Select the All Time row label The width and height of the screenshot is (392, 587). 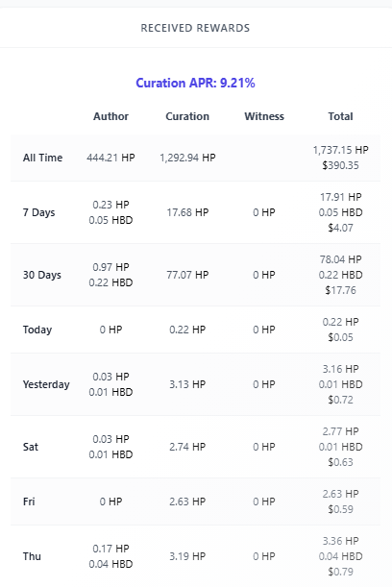[x=42, y=158]
